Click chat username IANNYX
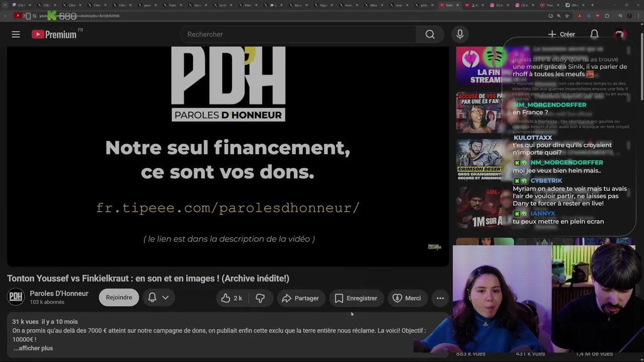The height and width of the screenshot is (362, 644). [x=543, y=214]
